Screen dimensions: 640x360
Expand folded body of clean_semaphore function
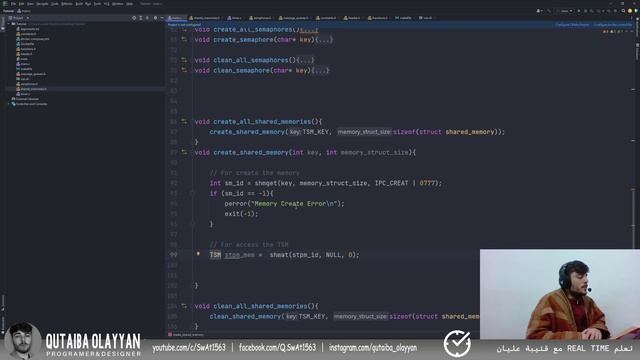click(x=320, y=70)
